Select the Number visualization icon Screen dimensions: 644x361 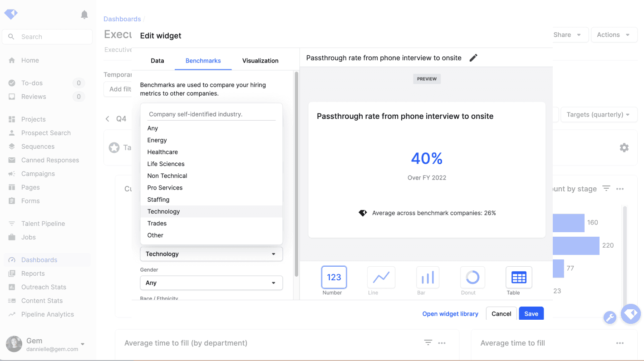[x=334, y=278]
